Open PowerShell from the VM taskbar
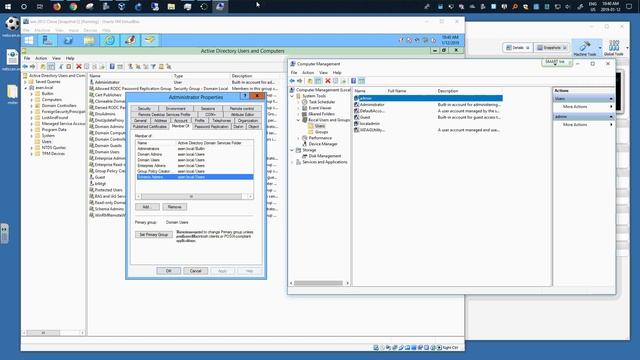The width and height of the screenshot is (640, 360). tap(68, 40)
